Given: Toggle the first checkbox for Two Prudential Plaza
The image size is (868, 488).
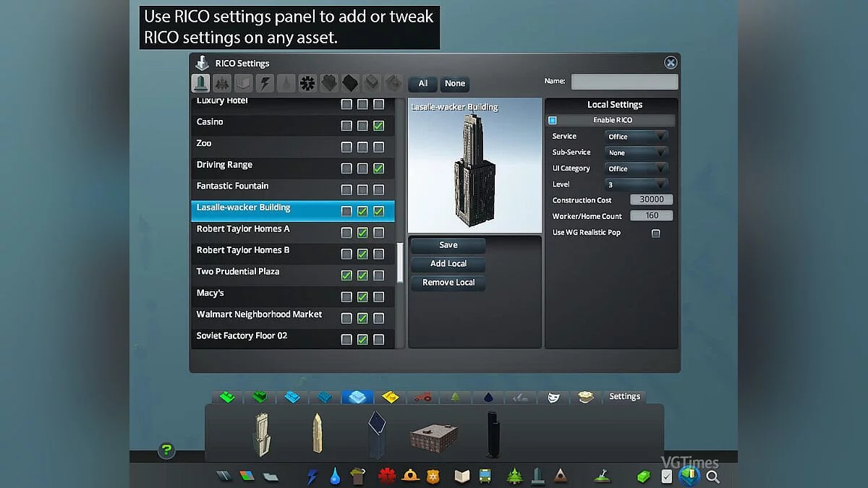Looking at the screenshot, I should click(346, 275).
